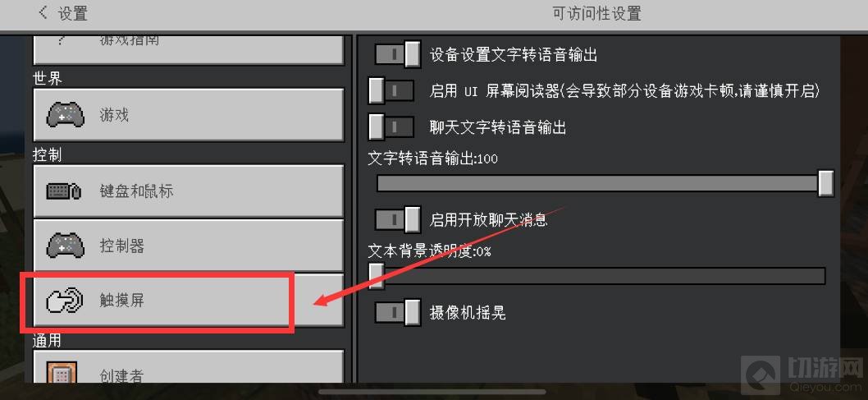Select the 触摸屏 settings tab
868x400 pixels.
pyautogui.click(x=189, y=300)
